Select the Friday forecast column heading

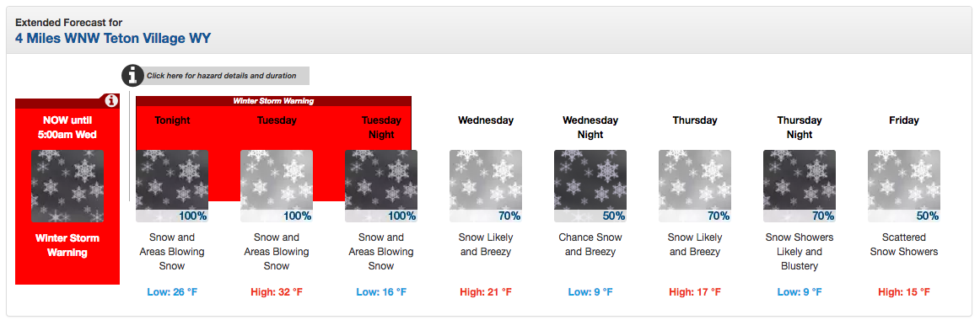(x=904, y=120)
